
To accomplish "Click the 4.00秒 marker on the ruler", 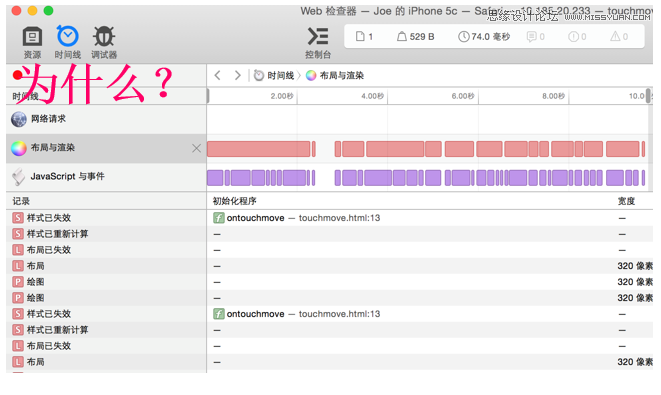I will [x=373, y=96].
